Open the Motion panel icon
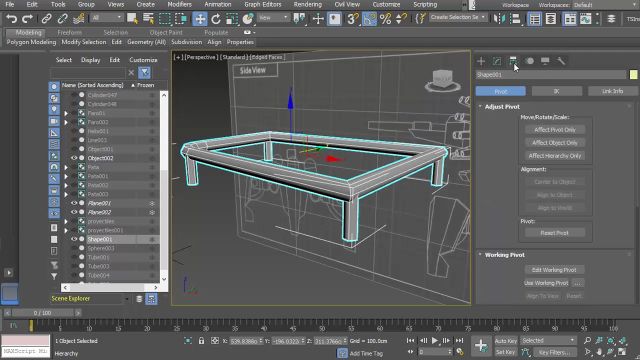 (529, 61)
